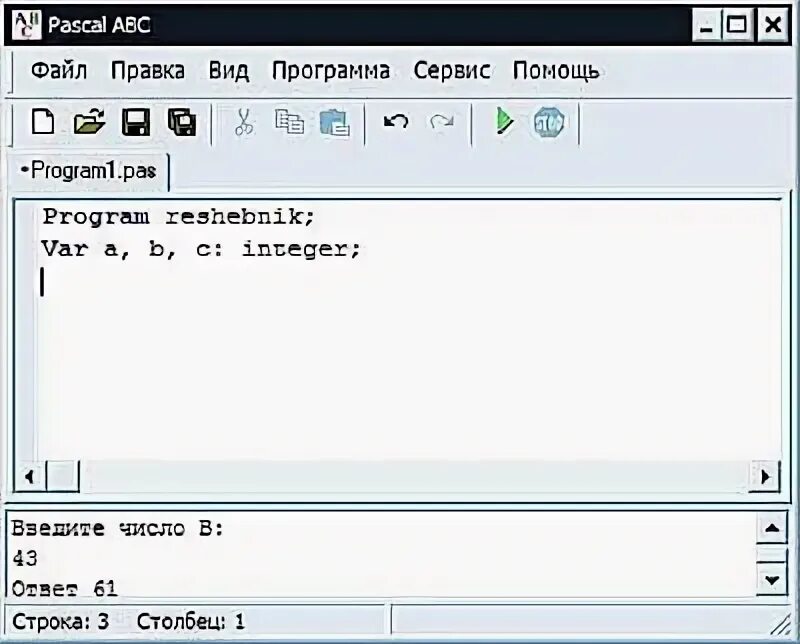
Task: Select the Program1.pas tab
Action: click(x=89, y=171)
